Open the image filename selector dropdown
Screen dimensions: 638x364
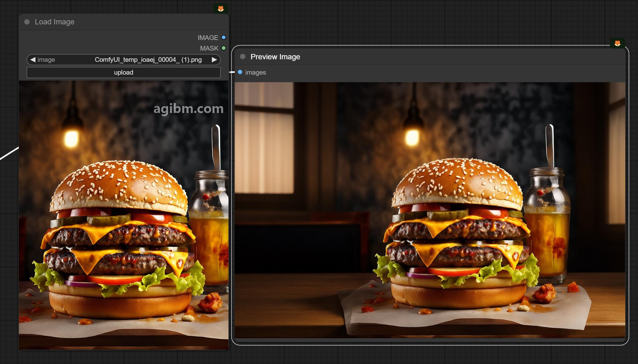[x=123, y=60]
